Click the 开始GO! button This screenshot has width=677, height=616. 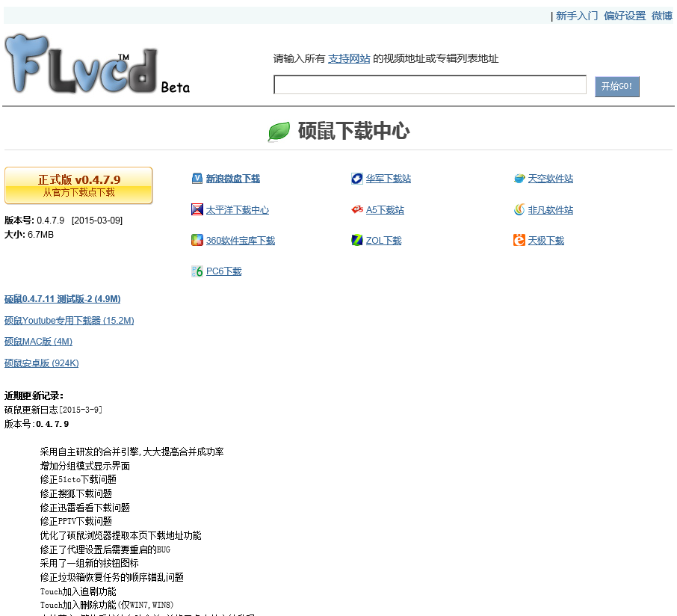click(x=617, y=87)
